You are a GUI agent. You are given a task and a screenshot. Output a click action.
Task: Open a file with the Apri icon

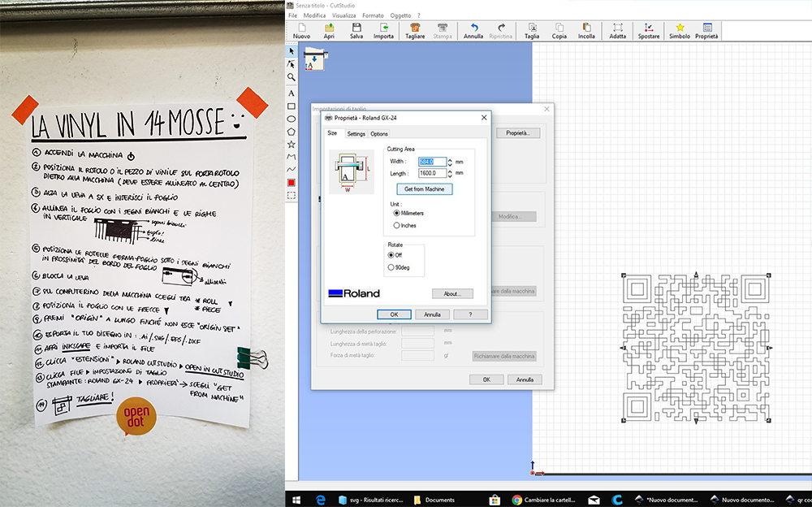pos(329,31)
